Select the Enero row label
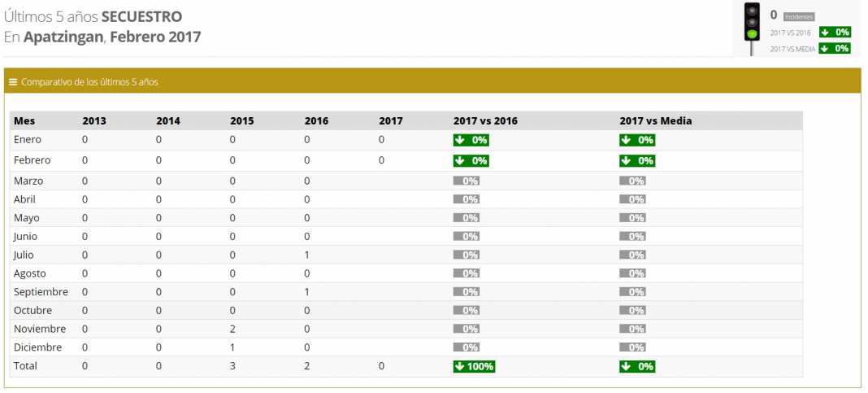The width and height of the screenshot is (868, 393). (x=27, y=140)
